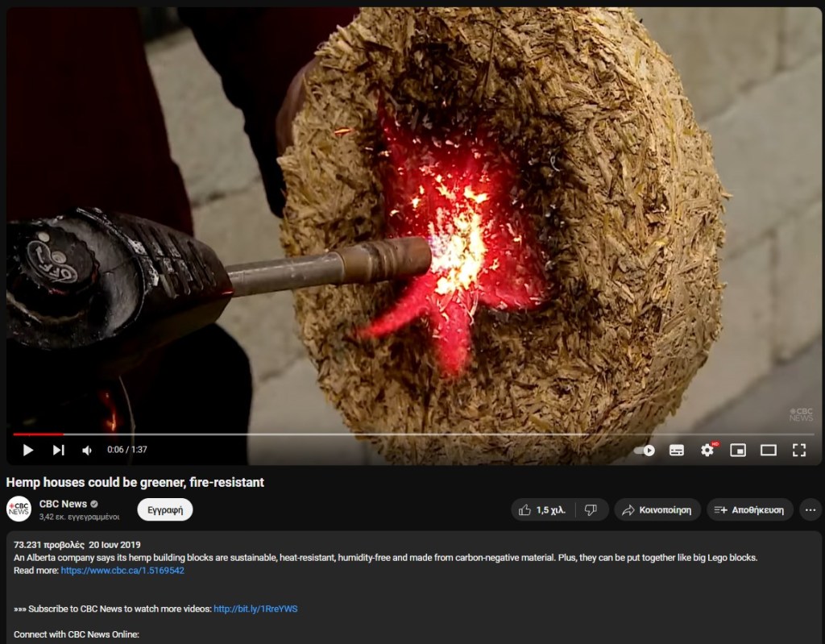Toggle the autoplay switch
The height and width of the screenshot is (644, 825).
coord(645,450)
